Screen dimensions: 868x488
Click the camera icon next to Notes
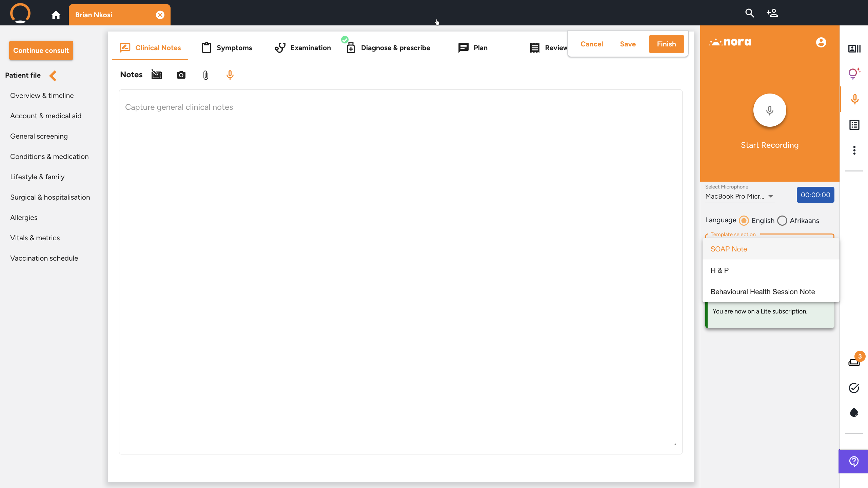[181, 75]
